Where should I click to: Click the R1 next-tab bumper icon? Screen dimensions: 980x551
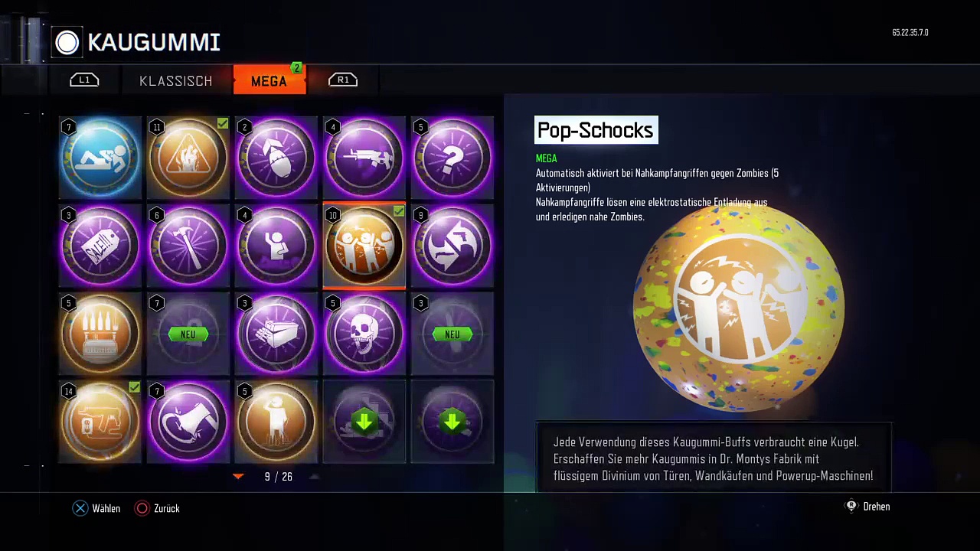[x=343, y=80]
